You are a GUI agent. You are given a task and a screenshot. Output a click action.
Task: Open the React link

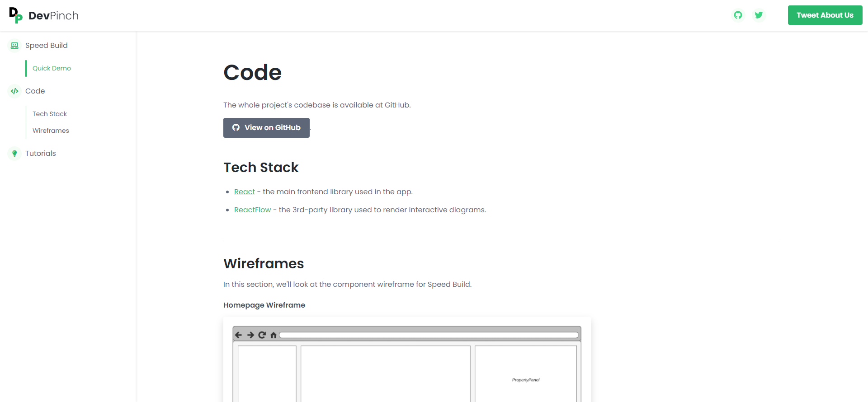pyautogui.click(x=245, y=192)
